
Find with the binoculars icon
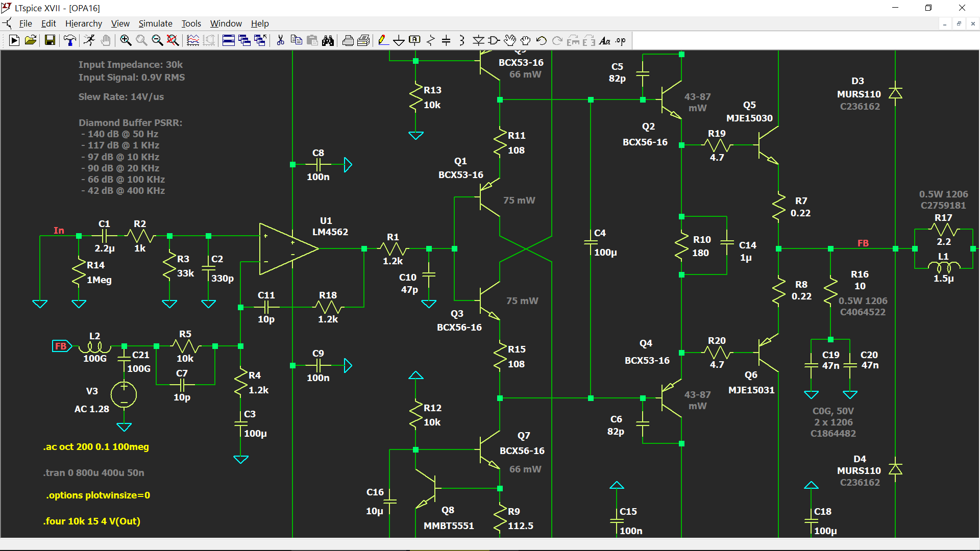coord(328,40)
